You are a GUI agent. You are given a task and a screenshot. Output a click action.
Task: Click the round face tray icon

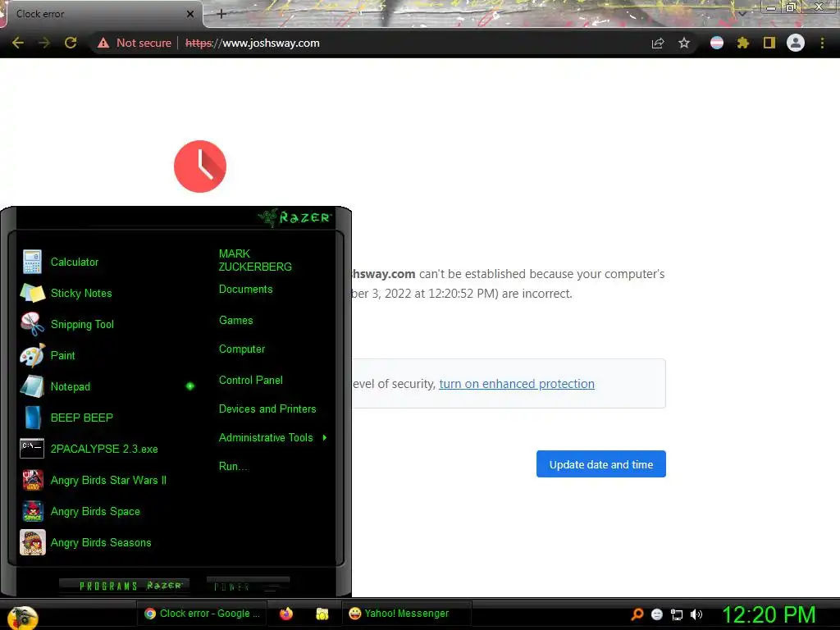(x=657, y=614)
